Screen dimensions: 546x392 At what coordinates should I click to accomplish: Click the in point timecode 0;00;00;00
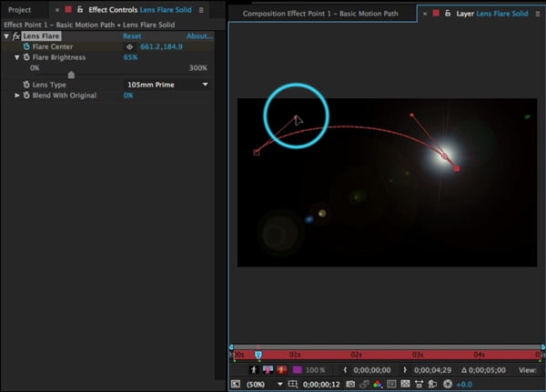tap(372, 370)
